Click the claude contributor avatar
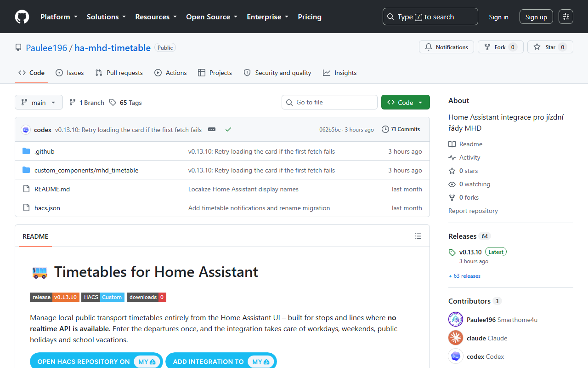588x368 pixels. [456, 338]
